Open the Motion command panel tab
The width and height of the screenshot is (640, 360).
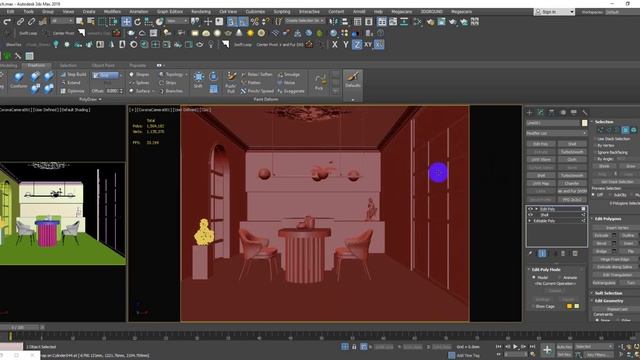pos(563,112)
